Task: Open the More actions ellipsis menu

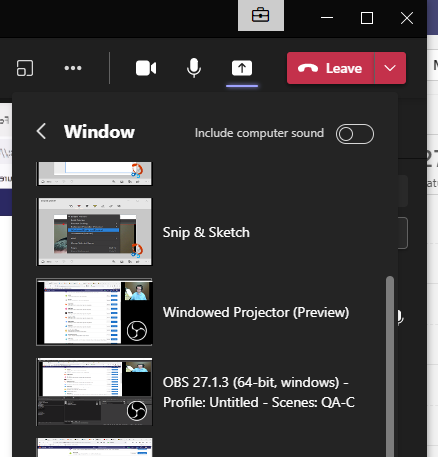Action: 73,68
